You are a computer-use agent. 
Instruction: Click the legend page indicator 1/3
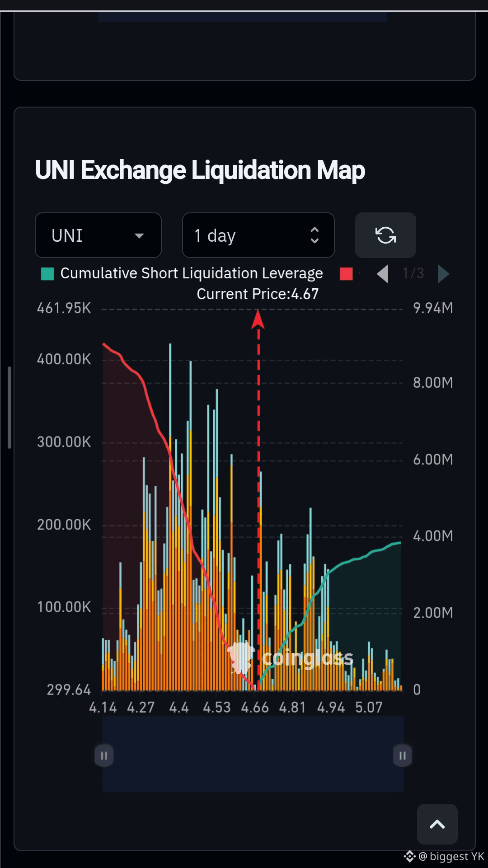[413, 273]
